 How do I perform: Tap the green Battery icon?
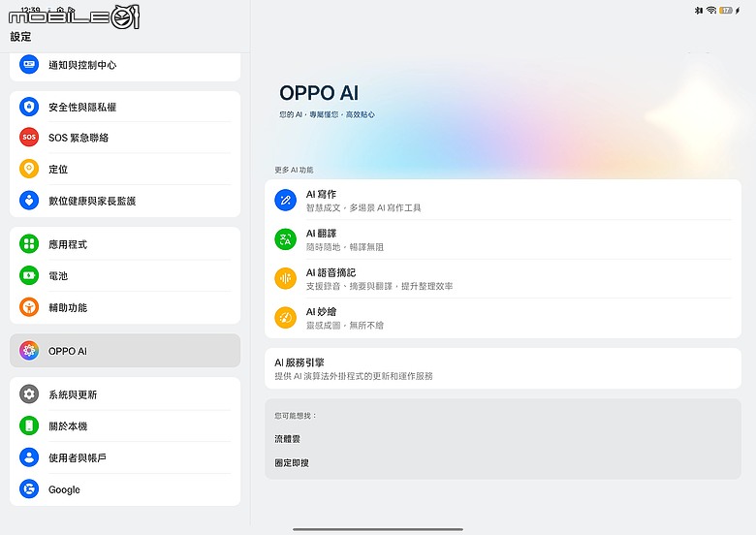click(x=29, y=275)
